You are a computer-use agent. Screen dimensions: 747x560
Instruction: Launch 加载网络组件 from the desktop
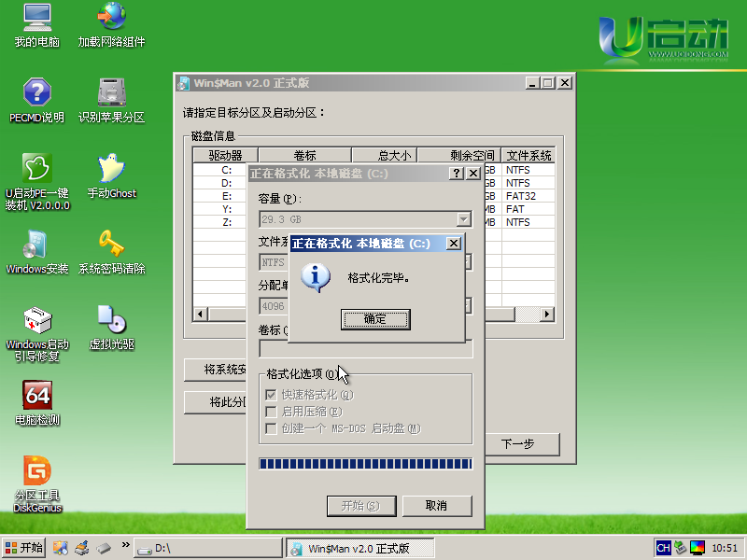coord(111,19)
